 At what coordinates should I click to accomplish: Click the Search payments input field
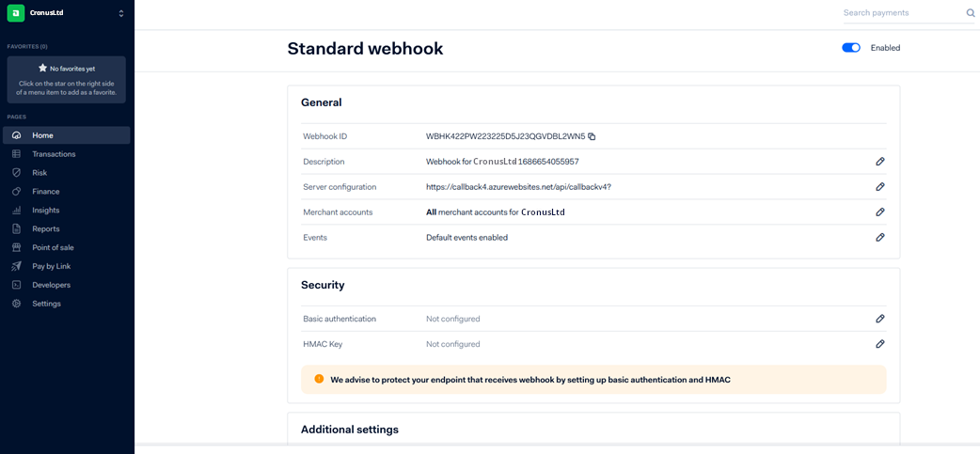point(898,13)
